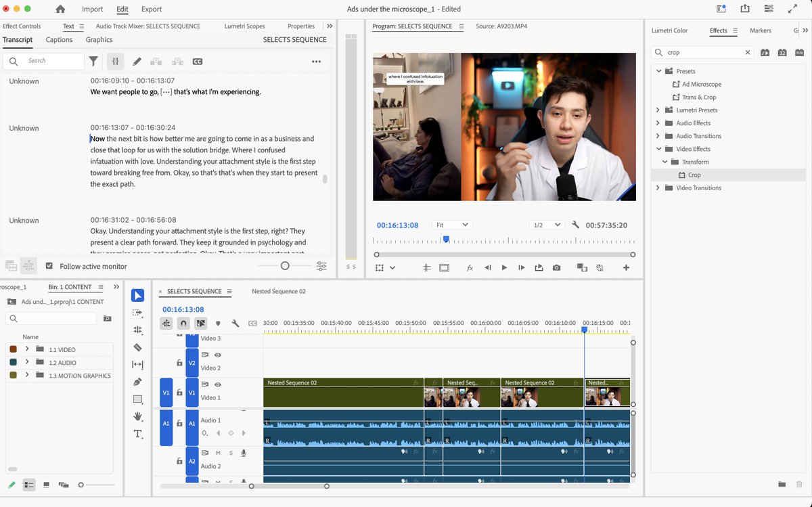Click the Export Still share icon in Program Monitor
Screen dimensions: 812x507
pyautogui.click(x=539, y=268)
